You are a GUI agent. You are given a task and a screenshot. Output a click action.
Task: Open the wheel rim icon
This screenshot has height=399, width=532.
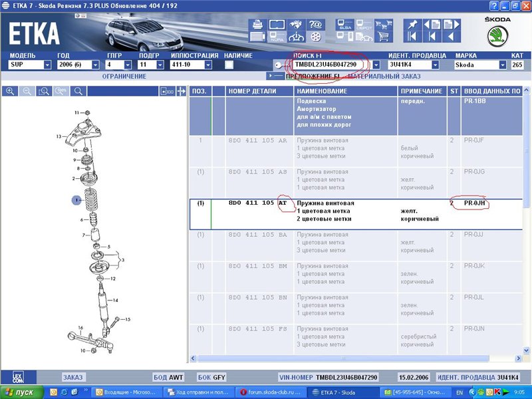pyautogui.click(x=316, y=37)
